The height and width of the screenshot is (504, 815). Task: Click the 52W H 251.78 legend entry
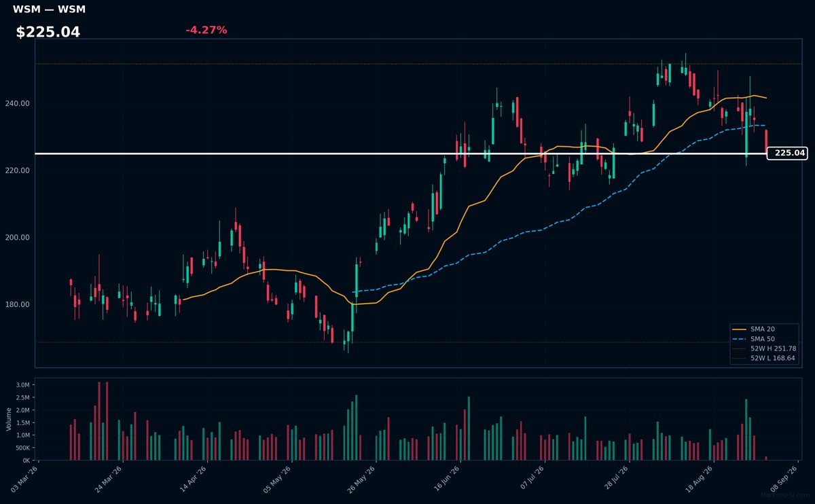[763, 348]
